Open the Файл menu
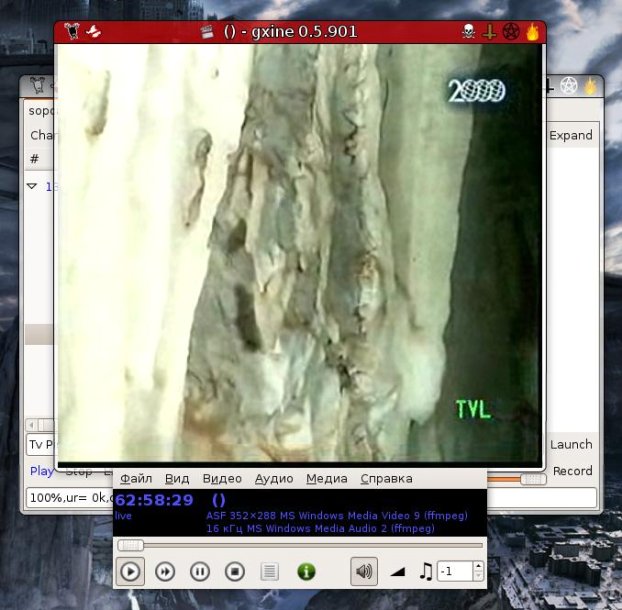Screen dimensions: 622x610 click(136, 479)
